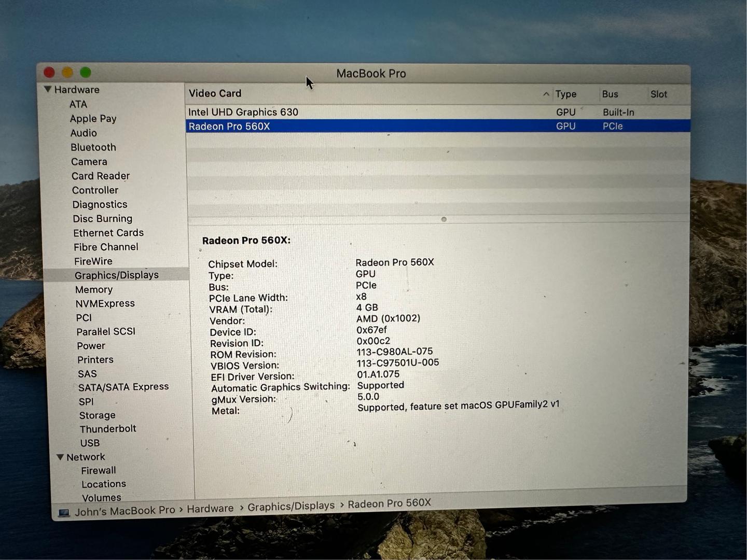Select the Radeon Pro 560X row
The image size is (747, 560).
438,126
